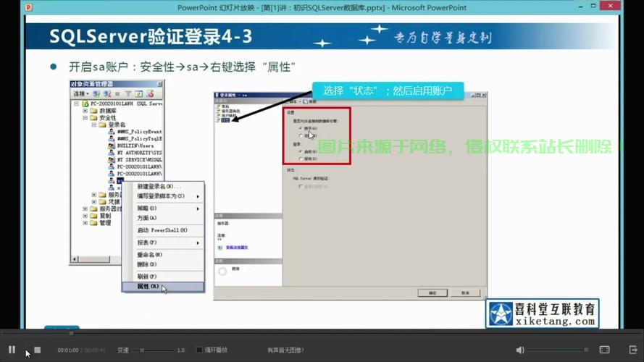Choose 启动 PowerShell(H) menu entry
644x362 pixels.
[163, 230]
